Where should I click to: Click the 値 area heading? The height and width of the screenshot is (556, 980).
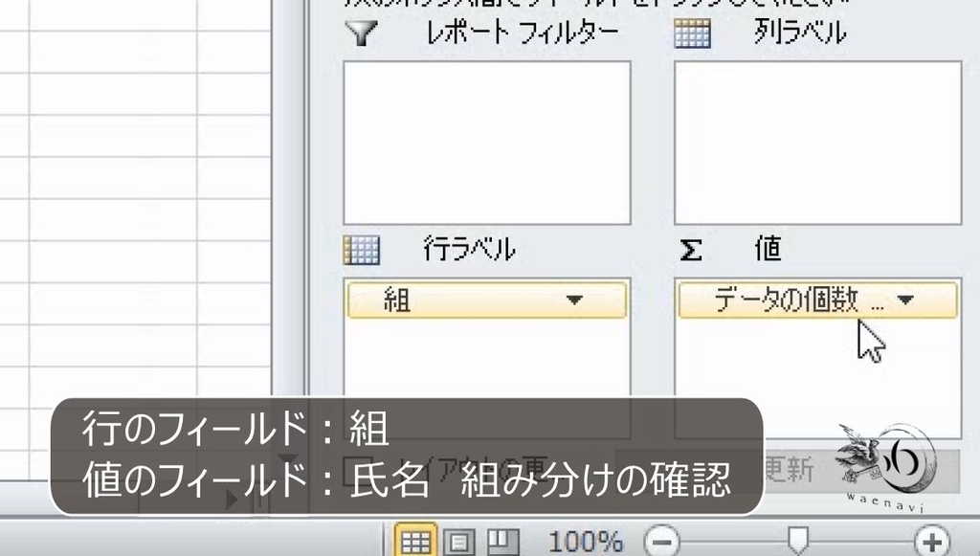[768, 249]
